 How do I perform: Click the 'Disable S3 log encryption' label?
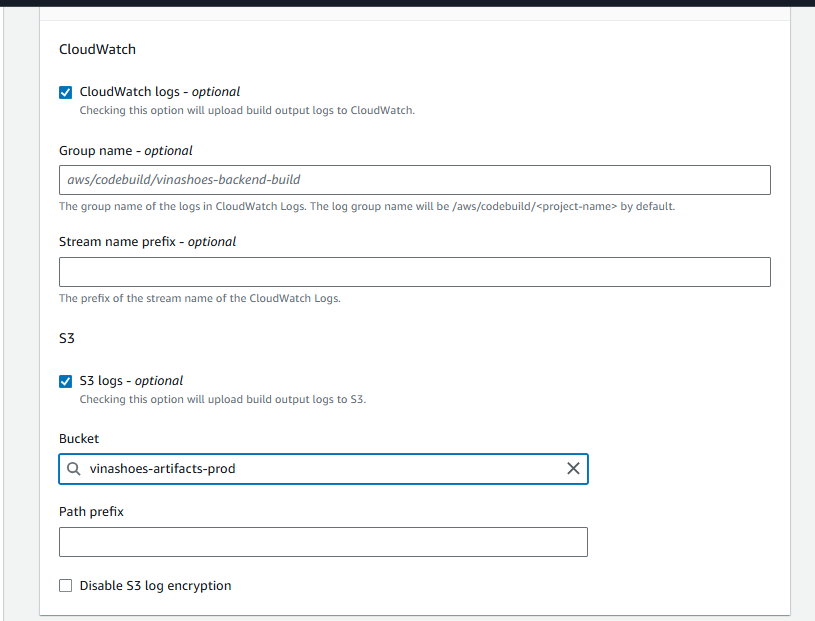tap(155, 586)
